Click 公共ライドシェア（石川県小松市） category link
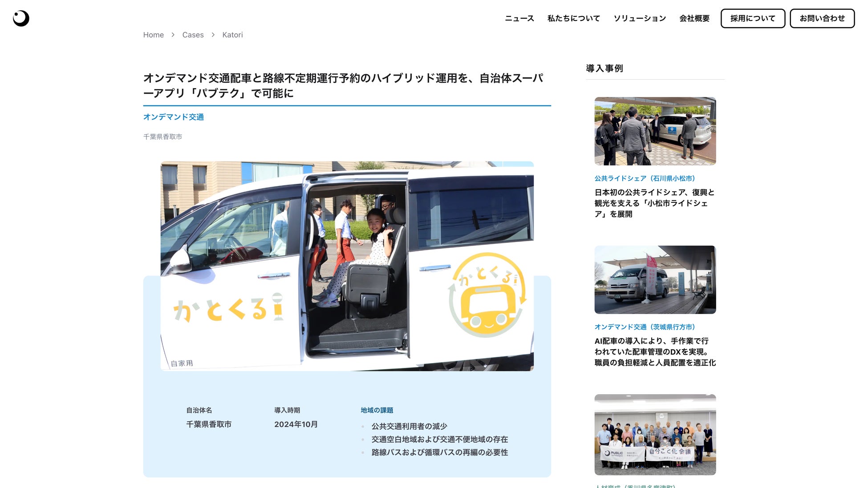 tap(645, 178)
